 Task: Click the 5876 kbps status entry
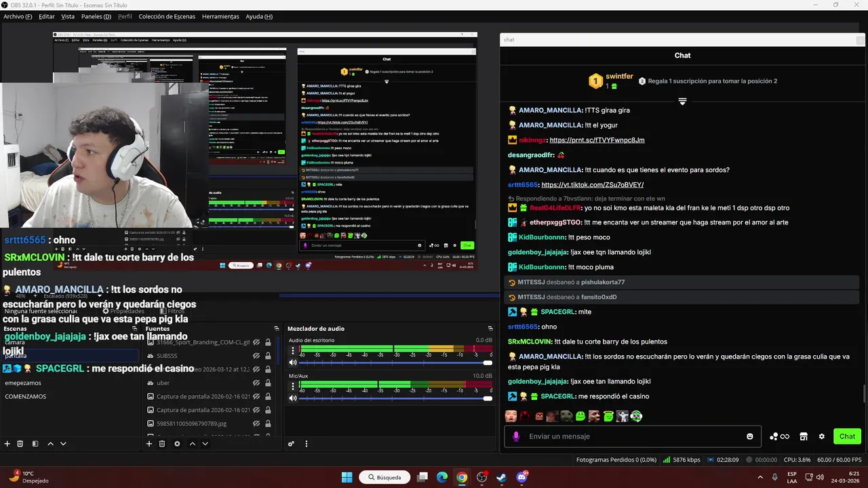[x=682, y=460]
